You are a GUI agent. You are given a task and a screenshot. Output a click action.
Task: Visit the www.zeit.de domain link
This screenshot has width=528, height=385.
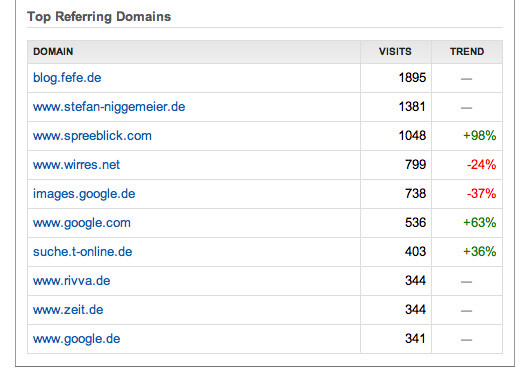68,310
